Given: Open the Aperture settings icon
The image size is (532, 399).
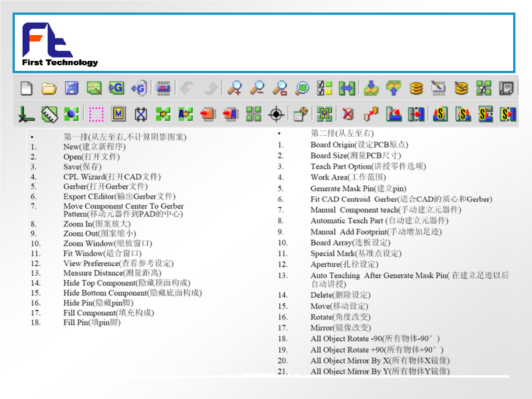Looking at the screenshot, I should (x=301, y=114).
